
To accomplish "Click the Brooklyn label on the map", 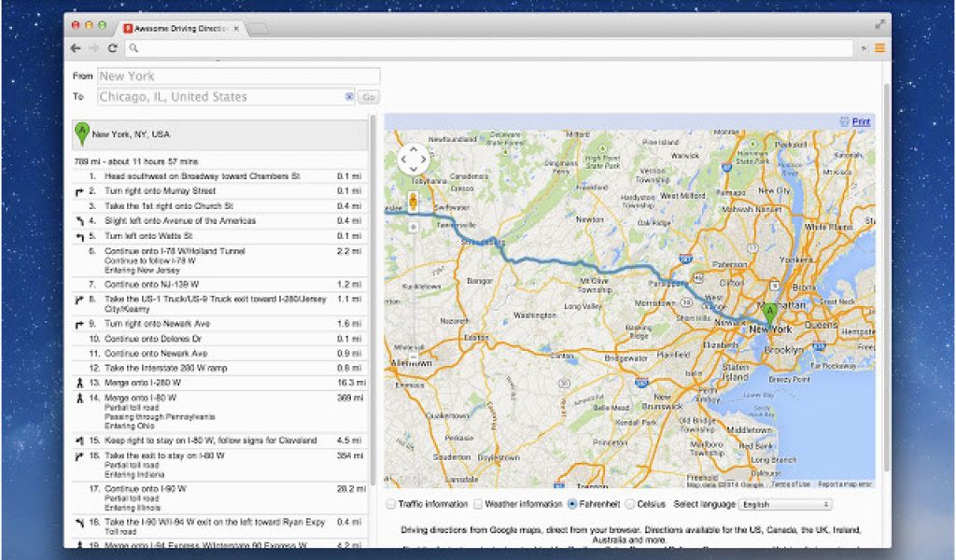I will 783,350.
